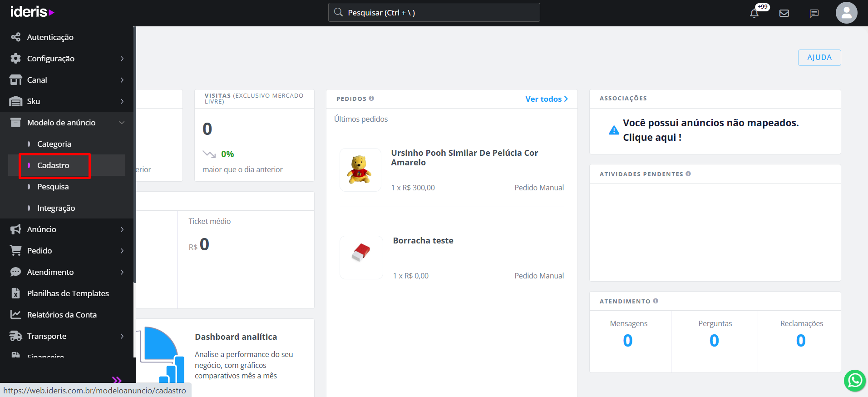Image resolution: width=868 pixels, height=397 pixels.
Task: Open the user profile avatar
Action: coord(846,13)
